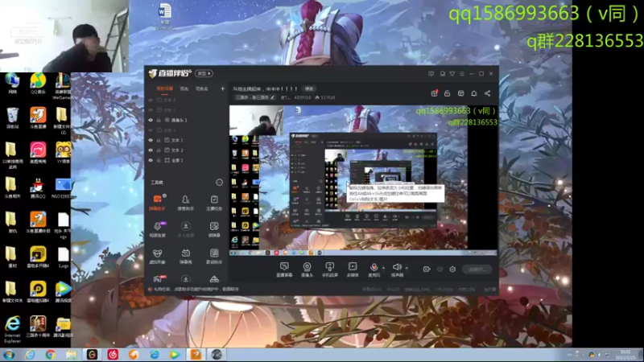Viewport: 644px width, 362px height.
Task: Lock the 摄像头 1 source
Action: pos(159,120)
